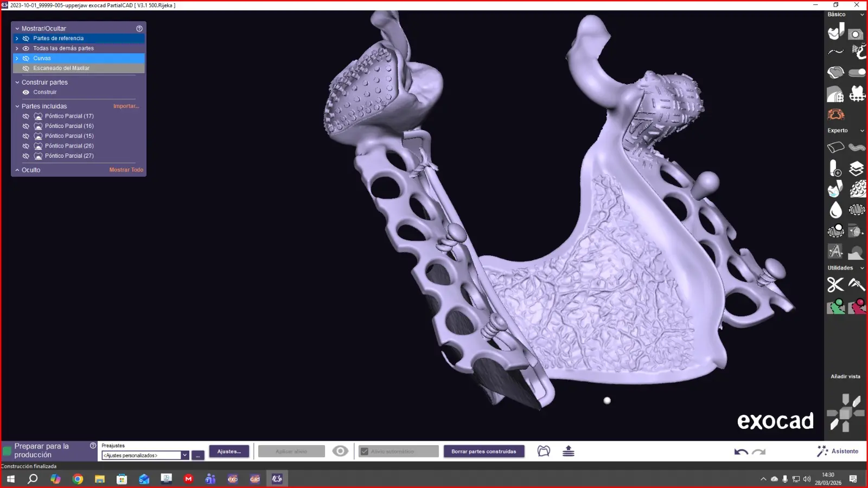Viewport: 868px width, 488px height.
Task: Select the Experto flat sheet tool icon
Action: click(x=836, y=147)
